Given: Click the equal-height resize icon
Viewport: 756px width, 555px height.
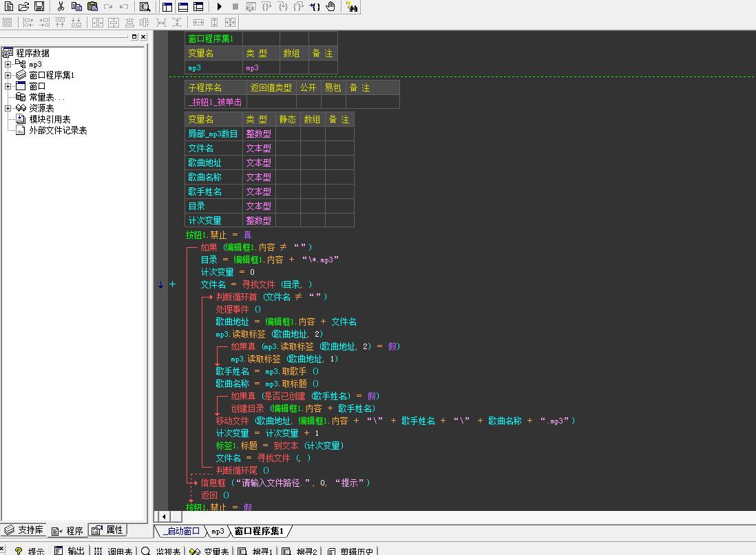Looking at the screenshot, I should click(x=215, y=22).
